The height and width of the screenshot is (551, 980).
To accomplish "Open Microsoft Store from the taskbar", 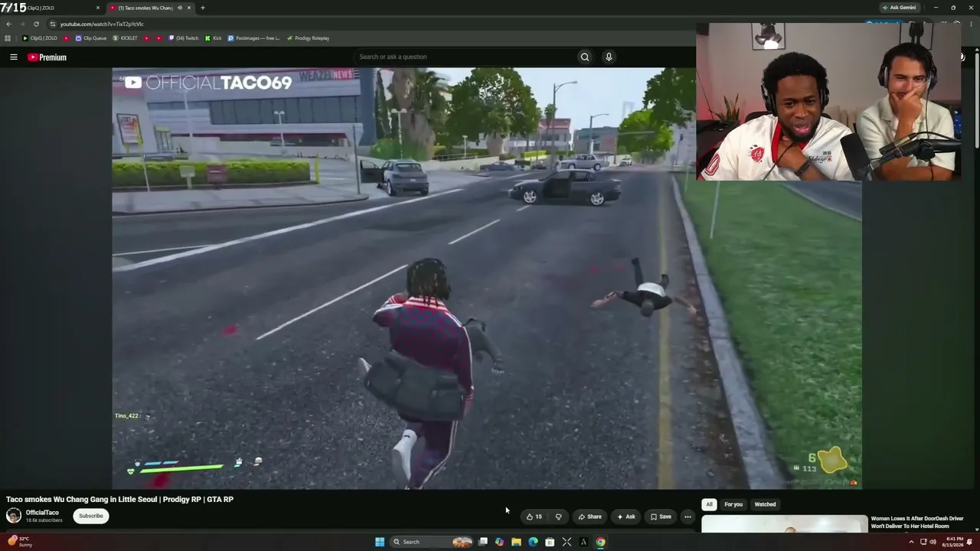I will point(550,542).
